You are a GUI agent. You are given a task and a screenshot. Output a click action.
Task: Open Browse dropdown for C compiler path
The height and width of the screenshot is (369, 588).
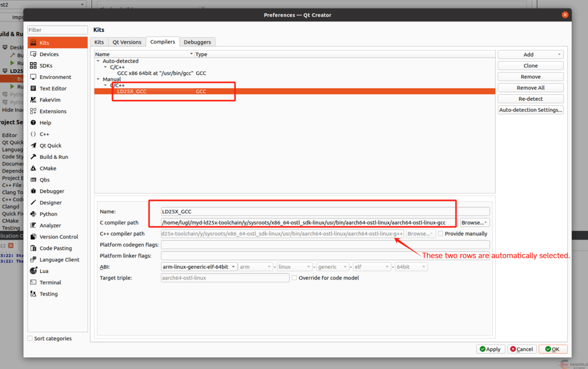(x=474, y=222)
